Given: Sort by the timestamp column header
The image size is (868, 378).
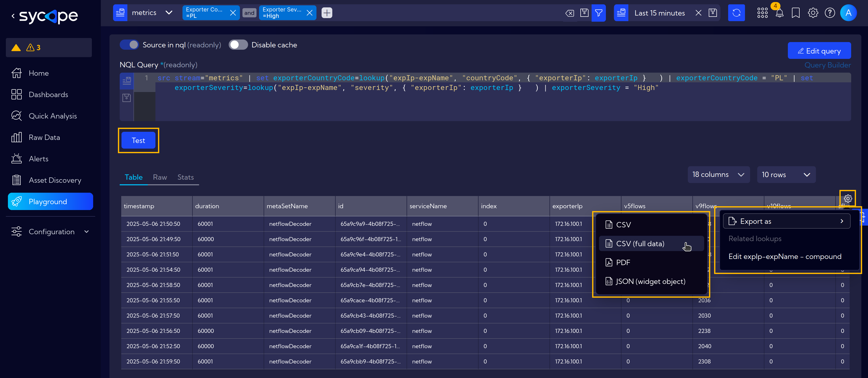Looking at the screenshot, I should pos(156,206).
